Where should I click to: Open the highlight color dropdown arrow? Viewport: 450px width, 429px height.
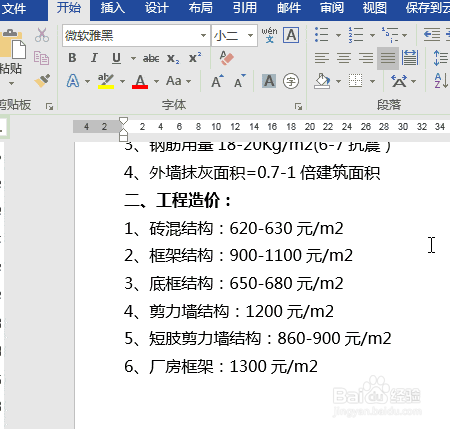pyautogui.click(x=122, y=81)
